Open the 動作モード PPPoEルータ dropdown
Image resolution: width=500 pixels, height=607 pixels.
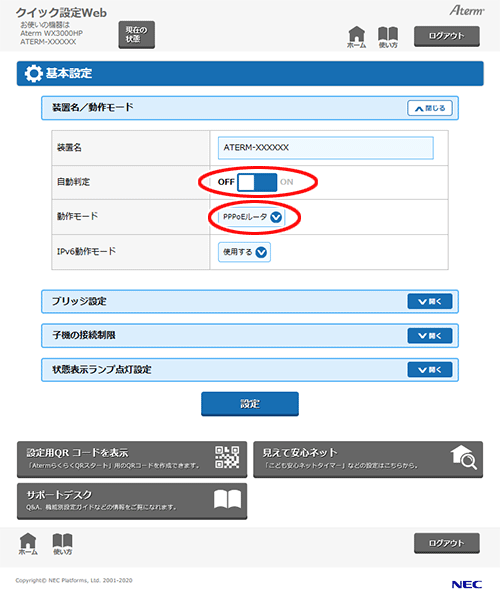coord(252,217)
